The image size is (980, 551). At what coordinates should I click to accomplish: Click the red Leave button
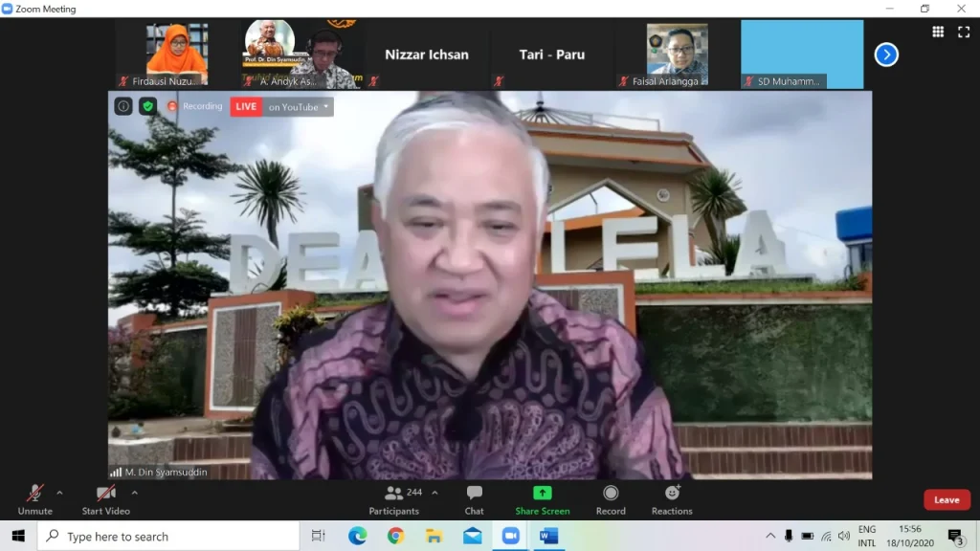tap(947, 498)
